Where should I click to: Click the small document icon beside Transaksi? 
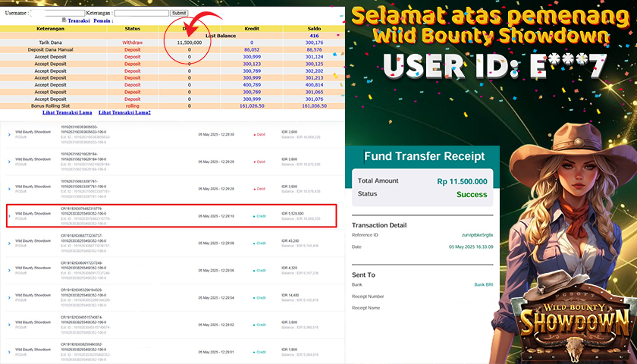click(x=64, y=20)
